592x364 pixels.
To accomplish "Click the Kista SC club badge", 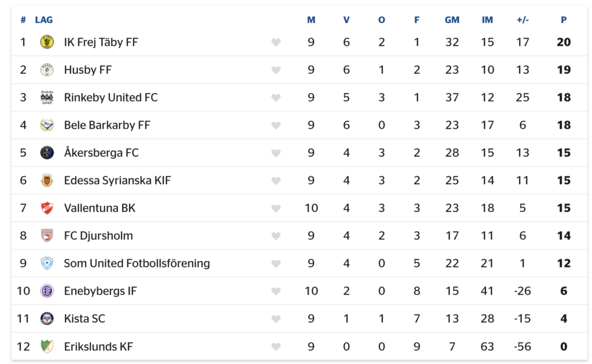I will click(x=47, y=319).
